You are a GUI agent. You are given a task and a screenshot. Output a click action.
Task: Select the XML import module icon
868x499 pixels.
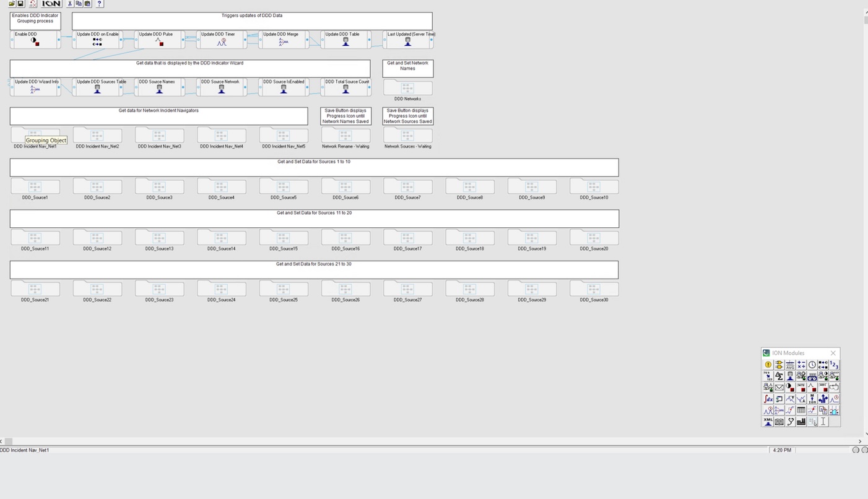pyautogui.click(x=768, y=422)
